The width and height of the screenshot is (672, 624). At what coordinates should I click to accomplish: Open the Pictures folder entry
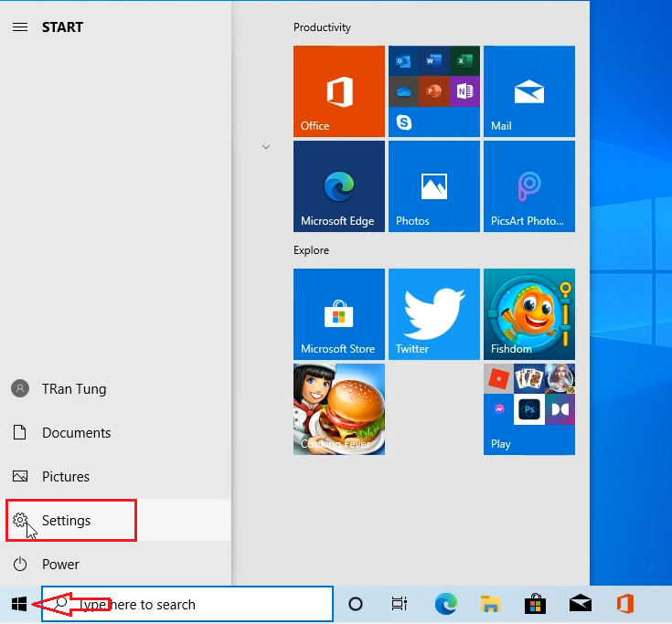pos(65,477)
